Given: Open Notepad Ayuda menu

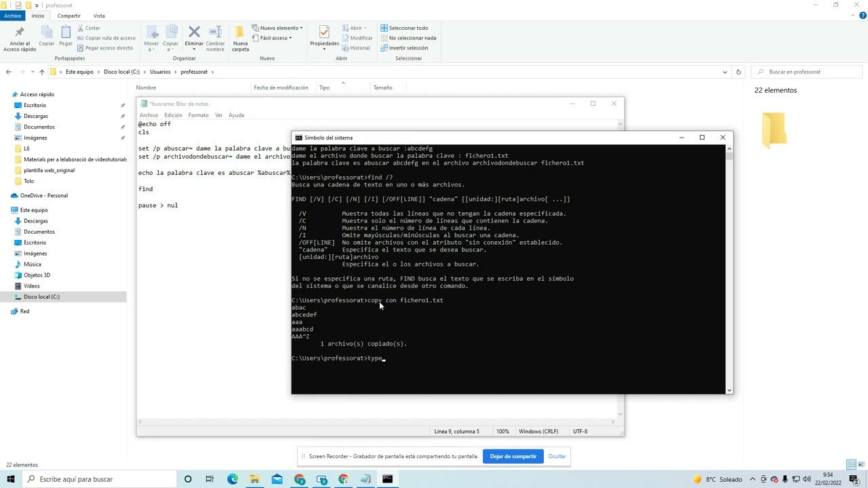Looking at the screenshot, I should (236, 115).
